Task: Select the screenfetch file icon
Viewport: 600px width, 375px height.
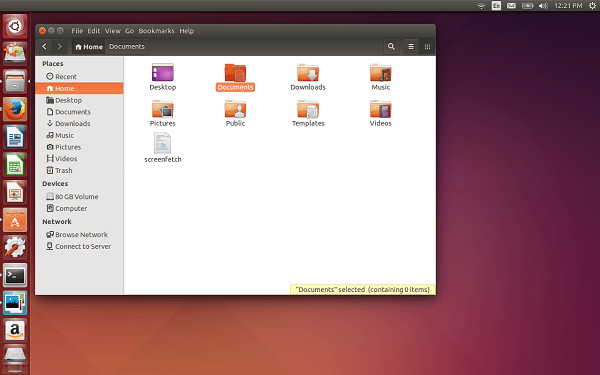Action: [x=163, y=143]
